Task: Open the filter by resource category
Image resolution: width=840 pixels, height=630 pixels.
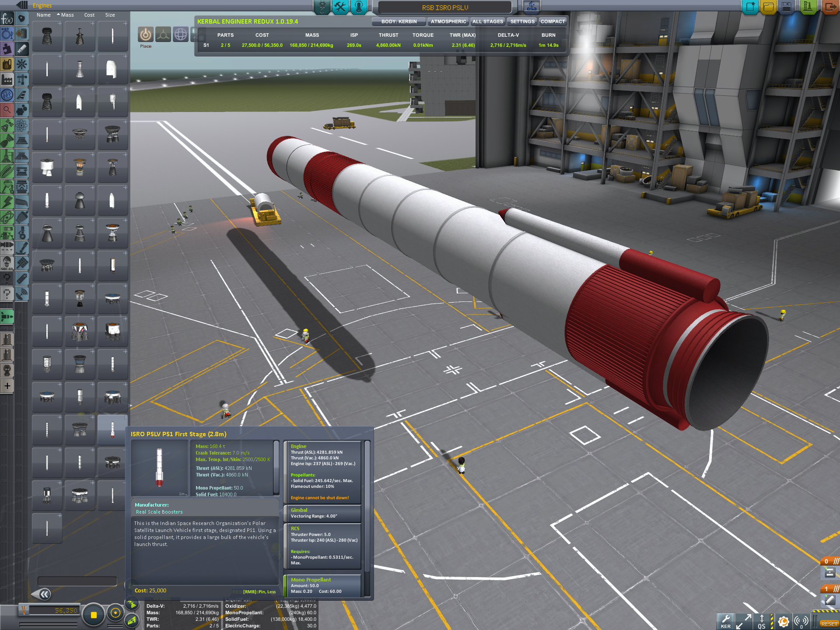Action: pyautogui.click(x=7, y=64)
